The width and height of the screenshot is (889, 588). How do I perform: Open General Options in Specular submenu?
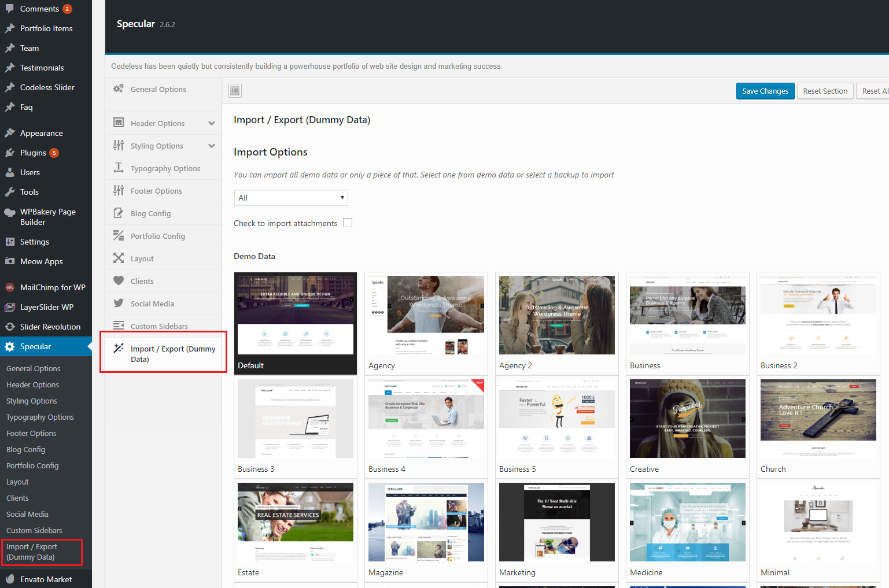[x=33, y=368]
